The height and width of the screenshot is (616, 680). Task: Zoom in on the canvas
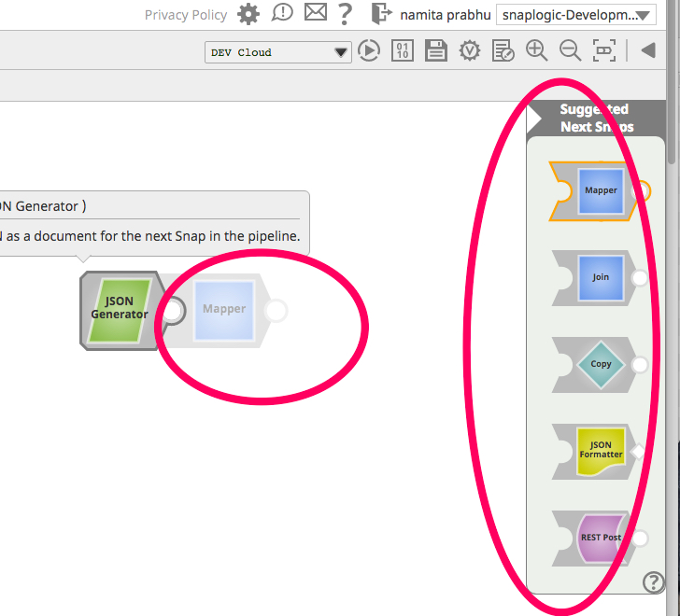(536, 50)
